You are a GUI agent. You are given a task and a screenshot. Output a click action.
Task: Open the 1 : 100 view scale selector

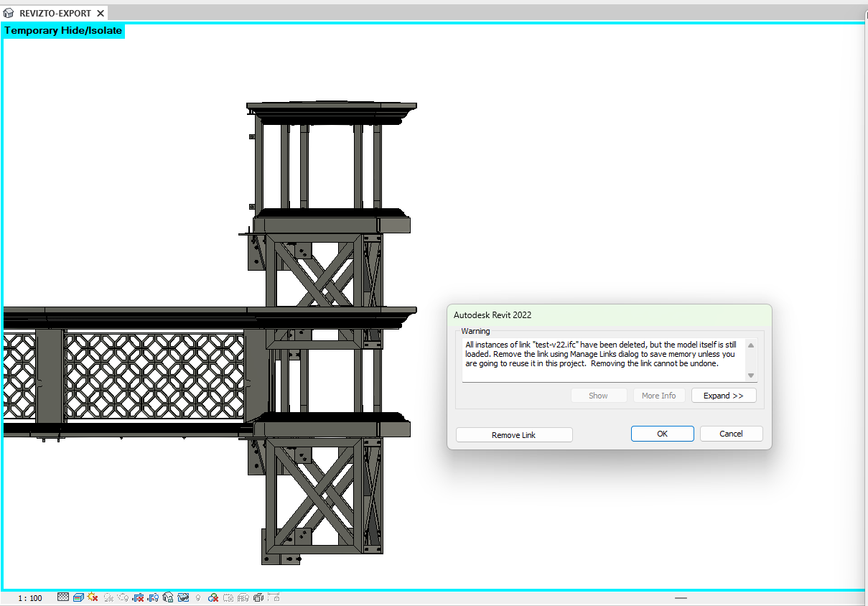click(30, 598)
